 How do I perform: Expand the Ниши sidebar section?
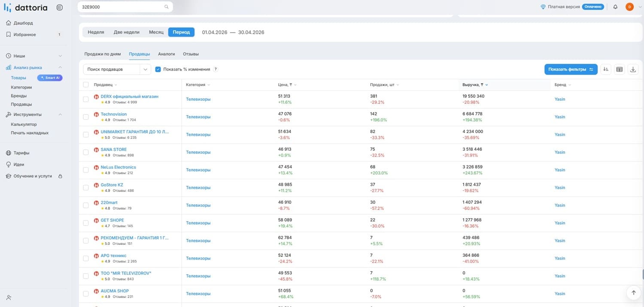60,56
